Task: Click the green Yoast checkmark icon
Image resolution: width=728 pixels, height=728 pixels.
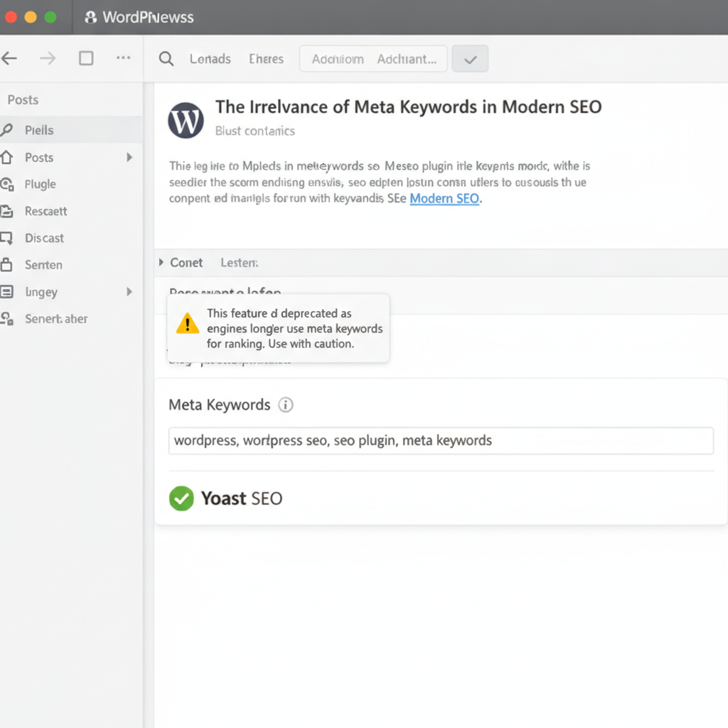Action: [x=181, y=498]
